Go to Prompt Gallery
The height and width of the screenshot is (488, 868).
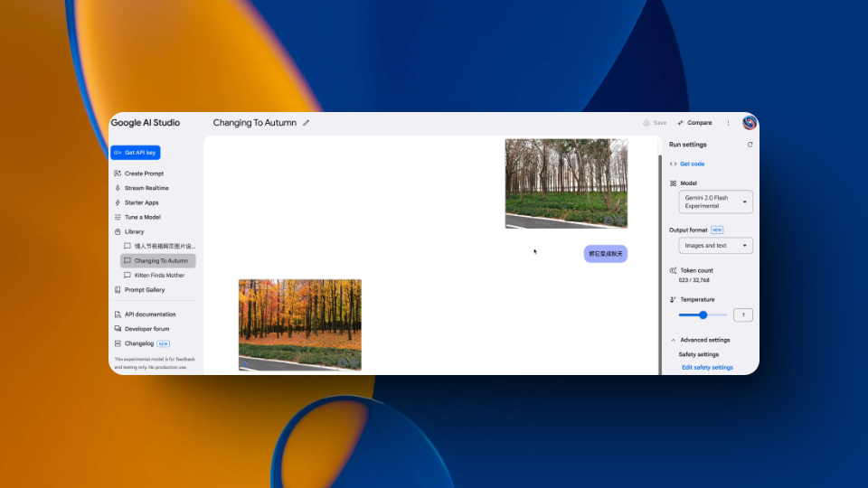(145, 290)
